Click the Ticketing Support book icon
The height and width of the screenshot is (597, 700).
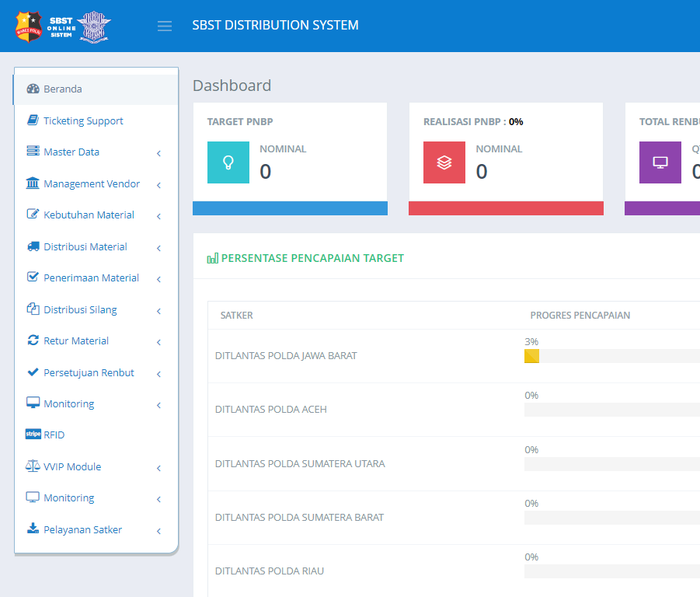tap(33, 120)
